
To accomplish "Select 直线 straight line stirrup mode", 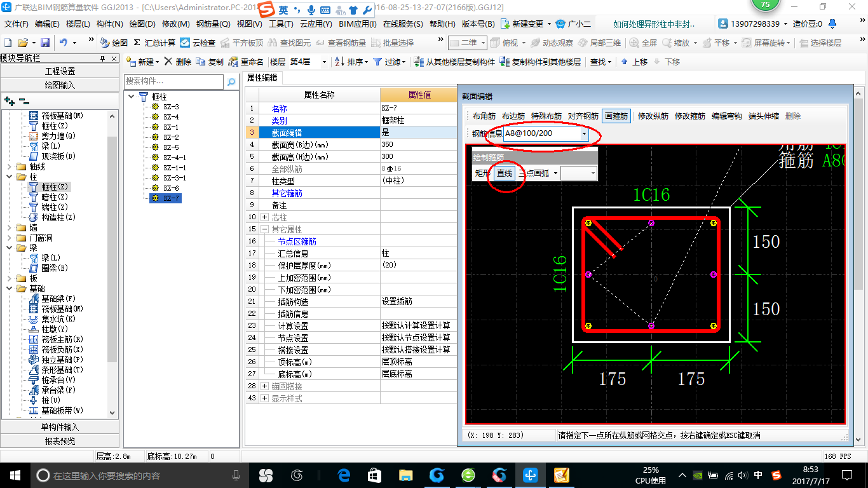I will click(x=505, y=173).
